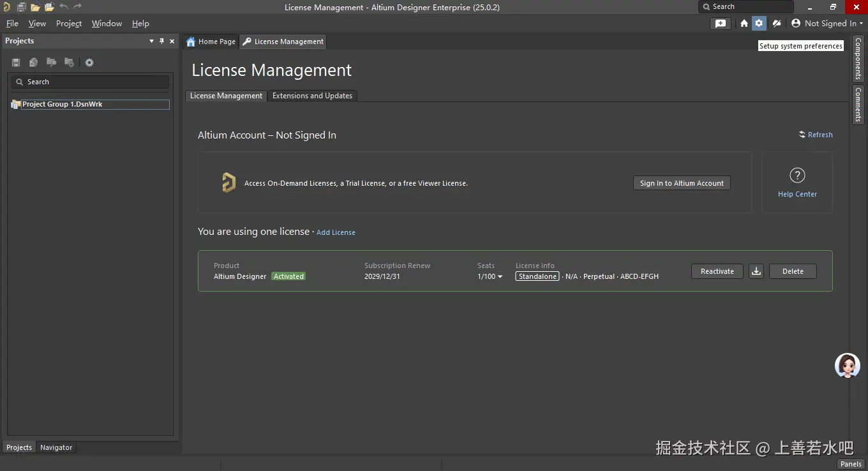Open the Comments side panel tab

pyautogui.click(x=858, y=105)
